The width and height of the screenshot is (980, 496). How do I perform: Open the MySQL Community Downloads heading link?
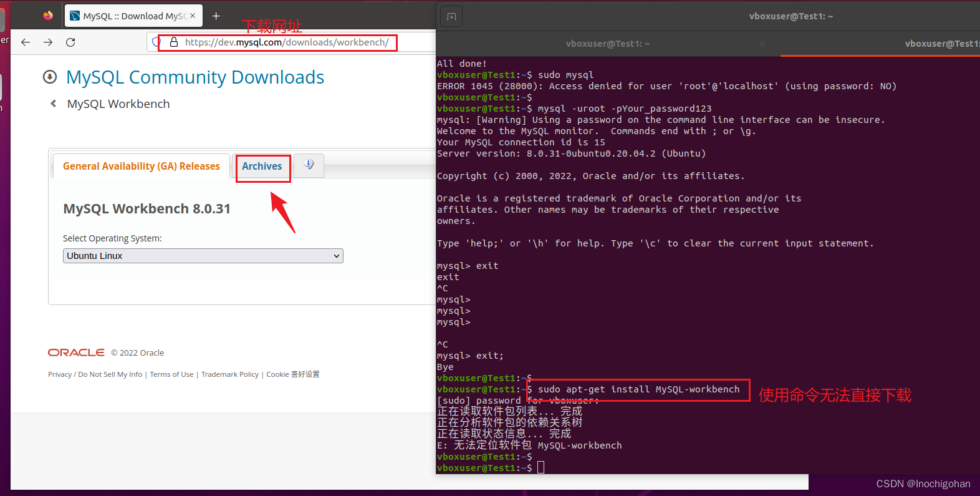[195, 77]
